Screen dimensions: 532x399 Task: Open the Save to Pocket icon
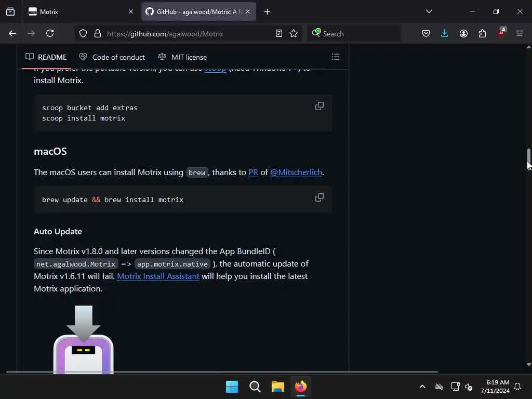coord(426,34)
